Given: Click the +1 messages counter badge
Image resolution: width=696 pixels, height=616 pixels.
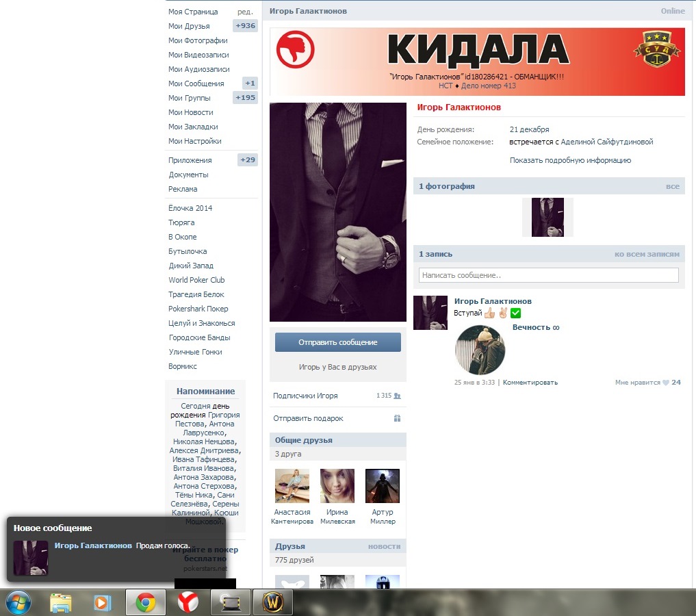Looking at the screenshot, I should point(250,83).
